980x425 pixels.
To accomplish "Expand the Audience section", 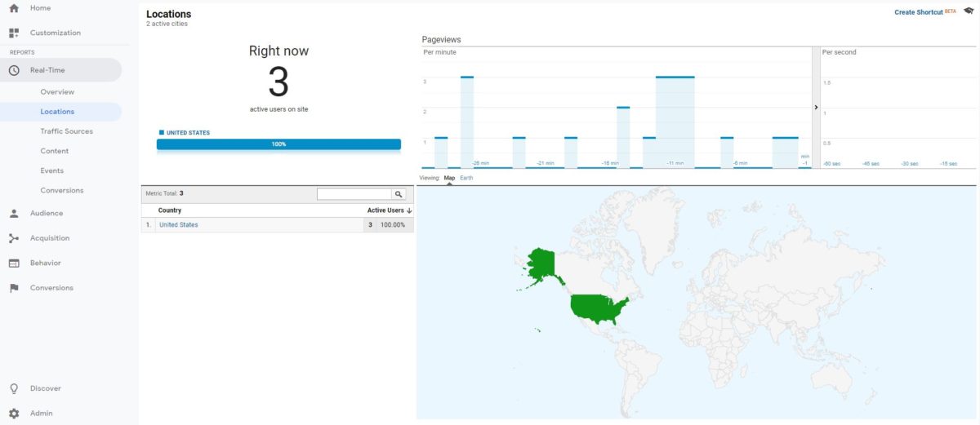I will [x=47, y=214].
